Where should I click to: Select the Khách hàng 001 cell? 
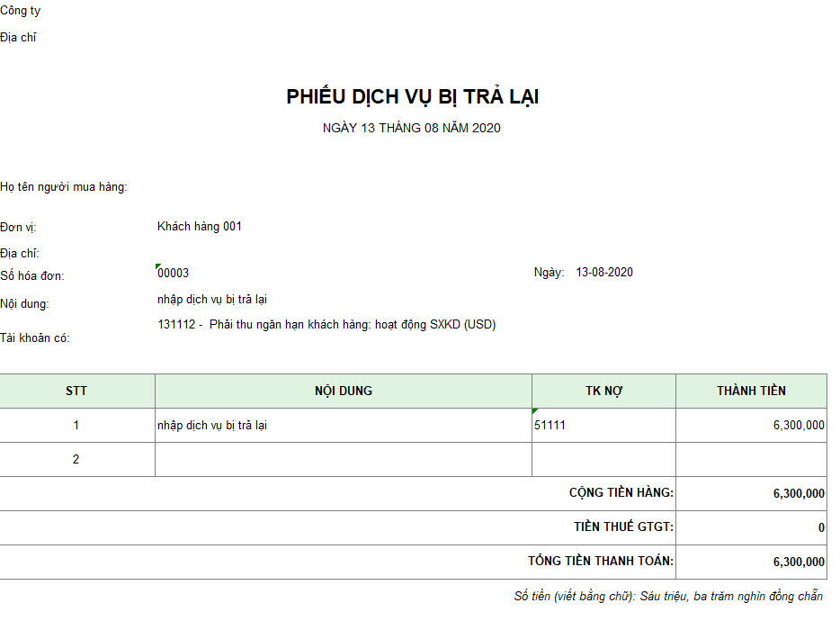coord(200,227)
